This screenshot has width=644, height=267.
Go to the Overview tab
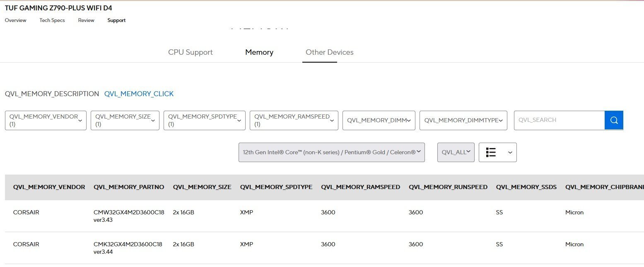point(16,20)
